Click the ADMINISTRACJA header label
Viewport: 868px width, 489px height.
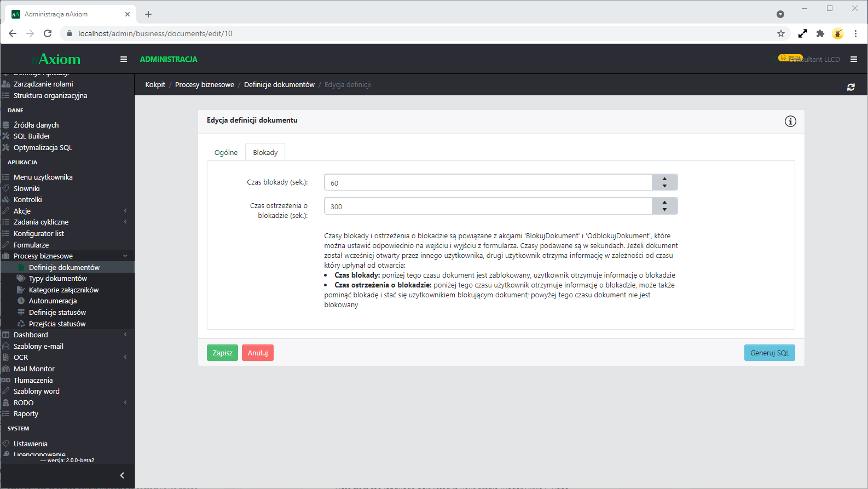pyautogui.click(x=169, y=59)
